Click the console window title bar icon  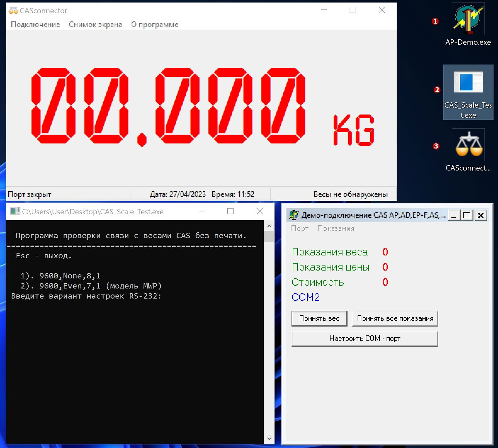15,211
